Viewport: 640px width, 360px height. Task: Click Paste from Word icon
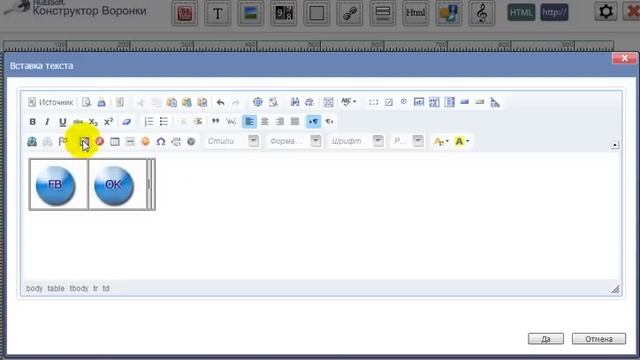coord(202,102)
